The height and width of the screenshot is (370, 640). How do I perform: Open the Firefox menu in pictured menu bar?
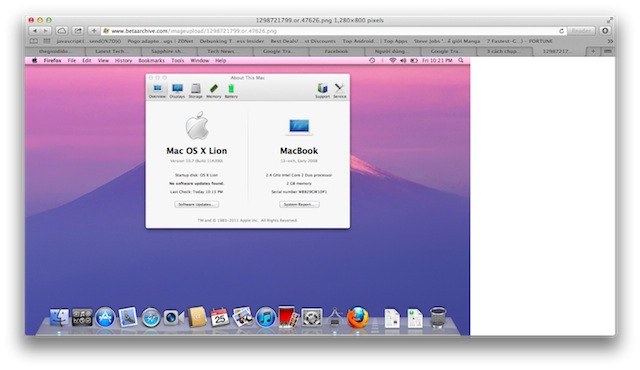(52, 60)
